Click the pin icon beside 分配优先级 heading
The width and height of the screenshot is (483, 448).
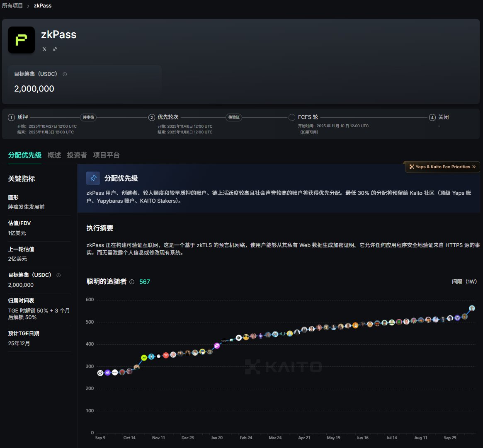point(93,178)
